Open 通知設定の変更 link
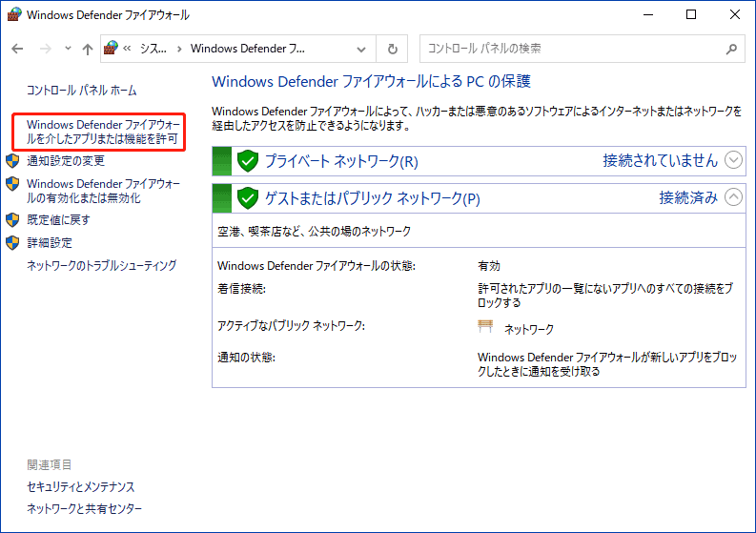This screenshot has height=533, width=756. point(66,160)
